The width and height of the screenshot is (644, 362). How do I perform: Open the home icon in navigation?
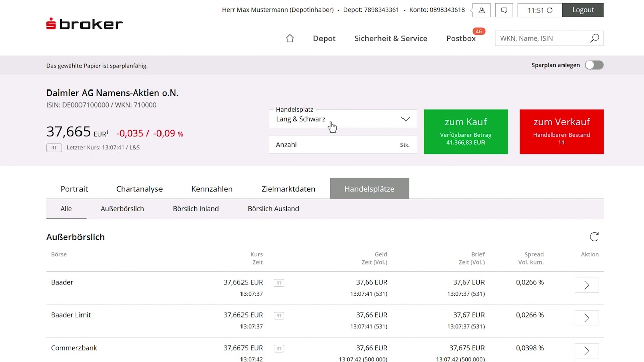[290, 38]
